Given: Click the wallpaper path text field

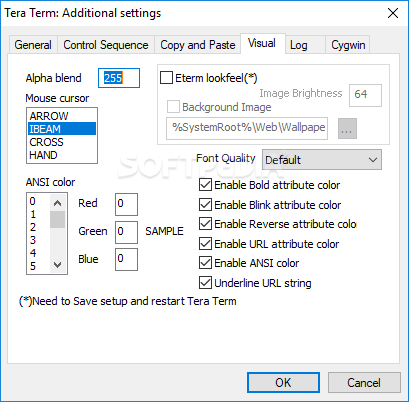Looking at the screenshot, I should click(247, 128).
